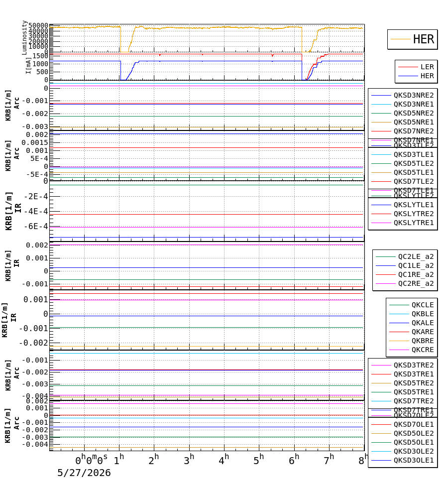
Task: Choose the QKBLE legend entry
Action: tap(423, 314)
